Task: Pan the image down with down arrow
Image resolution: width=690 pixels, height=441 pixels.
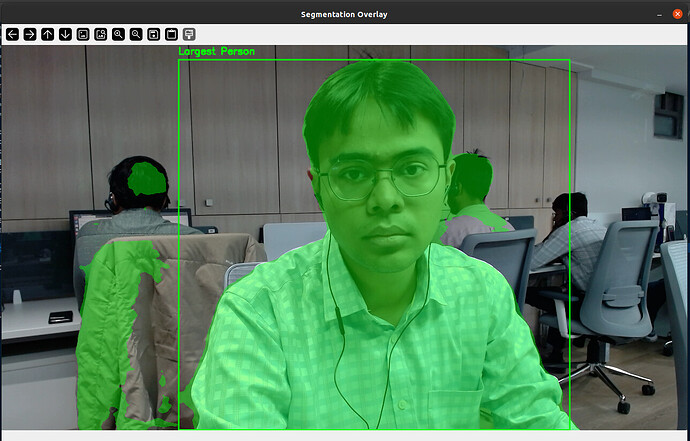Action: 65,34
